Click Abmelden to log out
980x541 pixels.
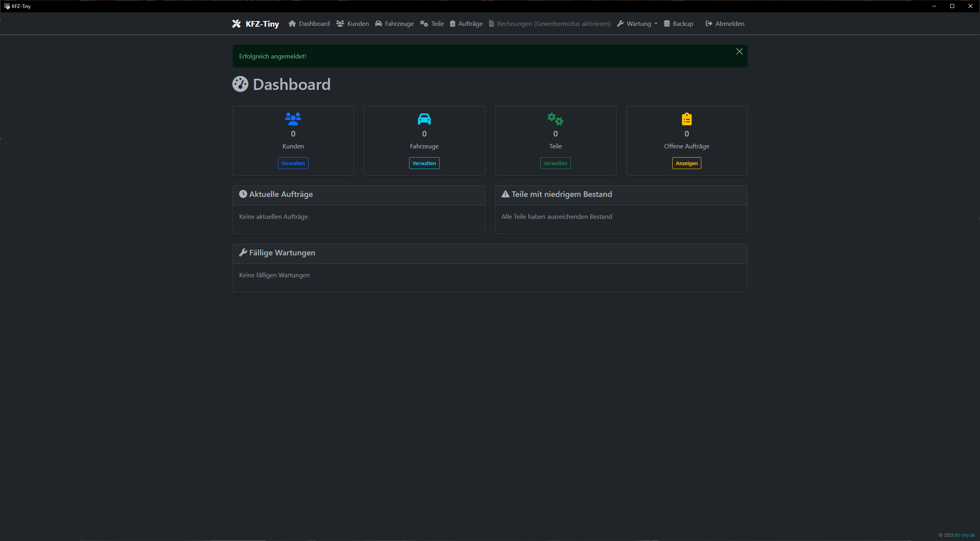coord(725,24)
